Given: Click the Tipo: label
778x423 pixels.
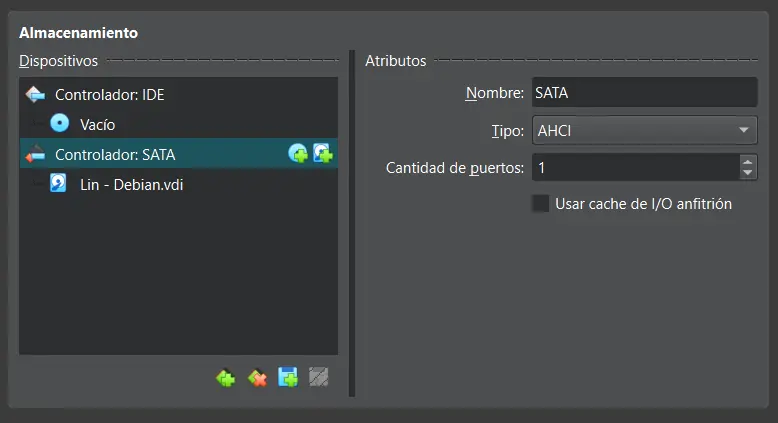Looking at the screenshot, I should (508, 131).
